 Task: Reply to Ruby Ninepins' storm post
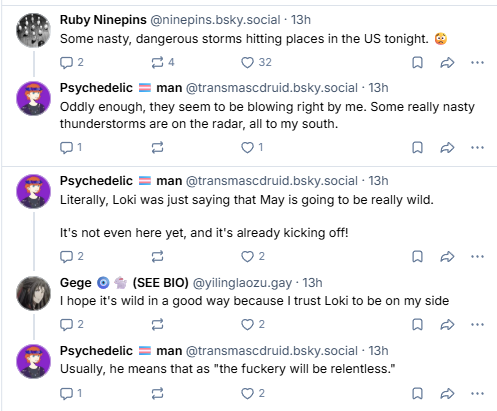coord(71,63)
